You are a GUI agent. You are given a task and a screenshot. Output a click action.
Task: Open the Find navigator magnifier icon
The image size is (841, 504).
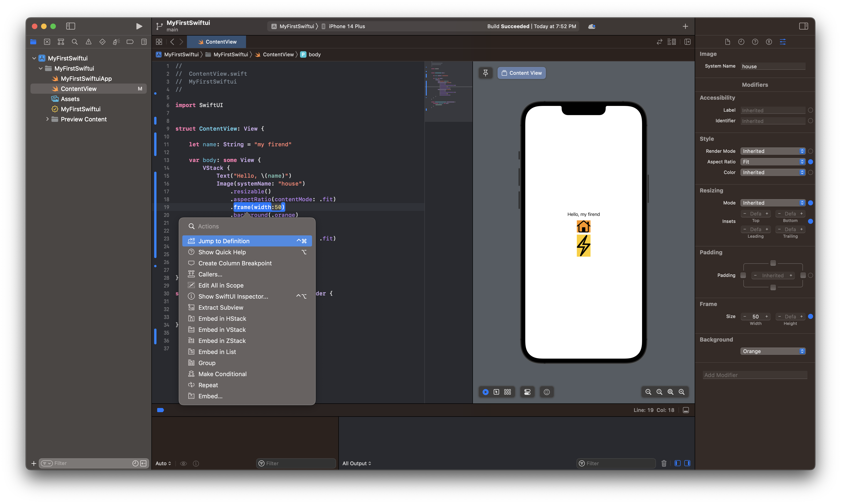point(75,42)
